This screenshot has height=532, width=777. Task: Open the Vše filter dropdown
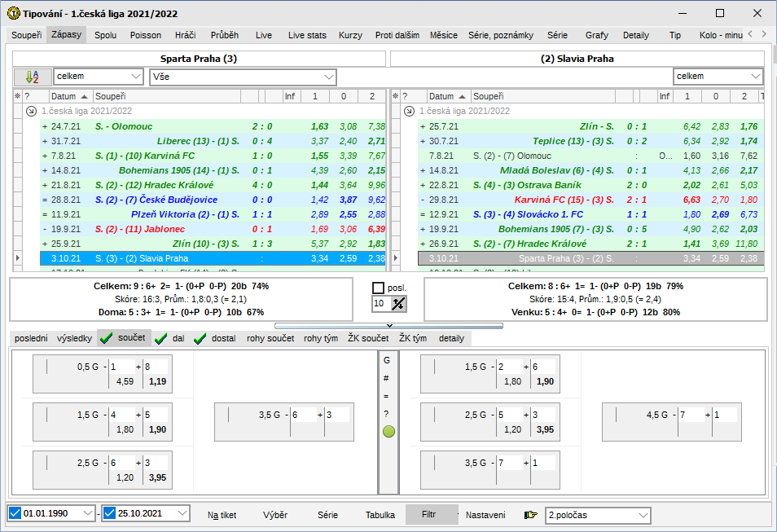(x=243, y=77)
